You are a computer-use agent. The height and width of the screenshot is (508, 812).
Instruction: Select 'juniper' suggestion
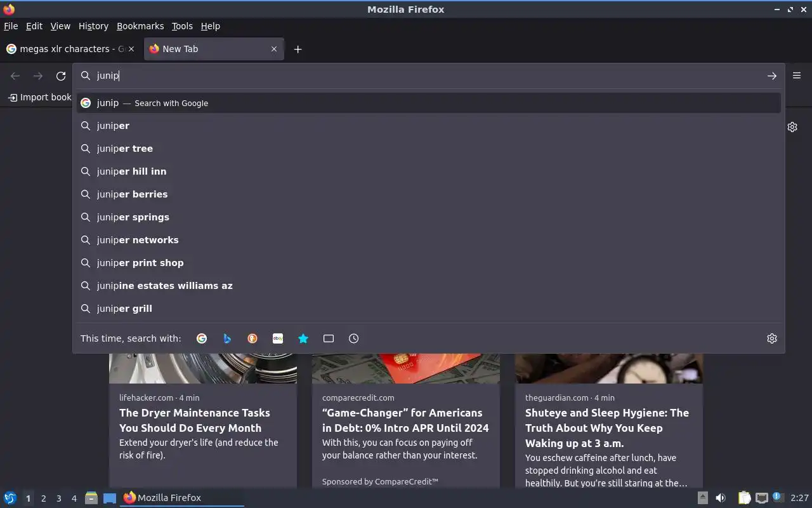click(429, 126)
